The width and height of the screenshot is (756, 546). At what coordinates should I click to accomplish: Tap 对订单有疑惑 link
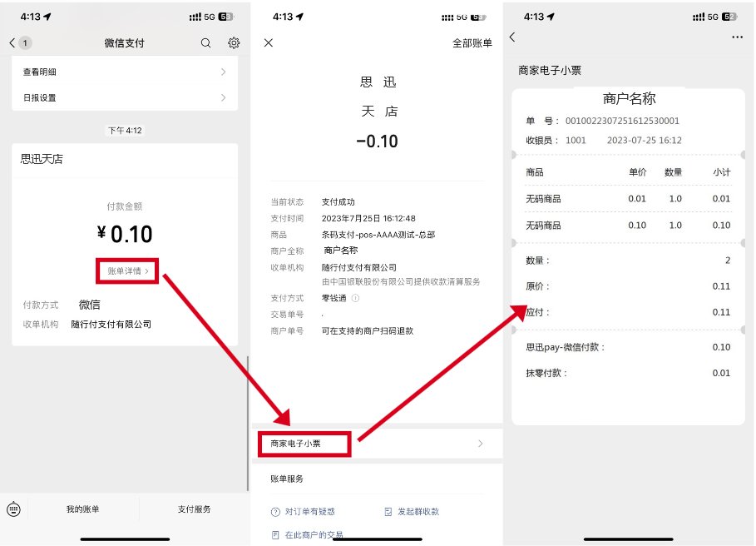click(x=304, y=511)
